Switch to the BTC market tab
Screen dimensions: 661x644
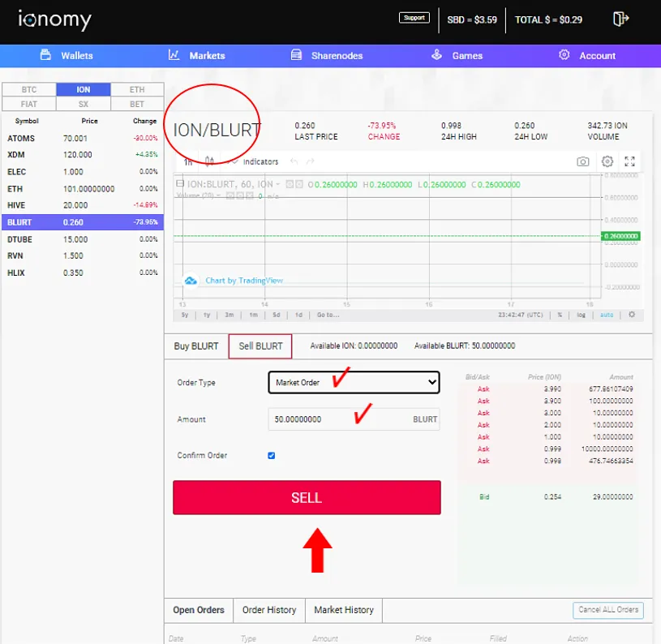pyautogui.click(x=29, y=89)
